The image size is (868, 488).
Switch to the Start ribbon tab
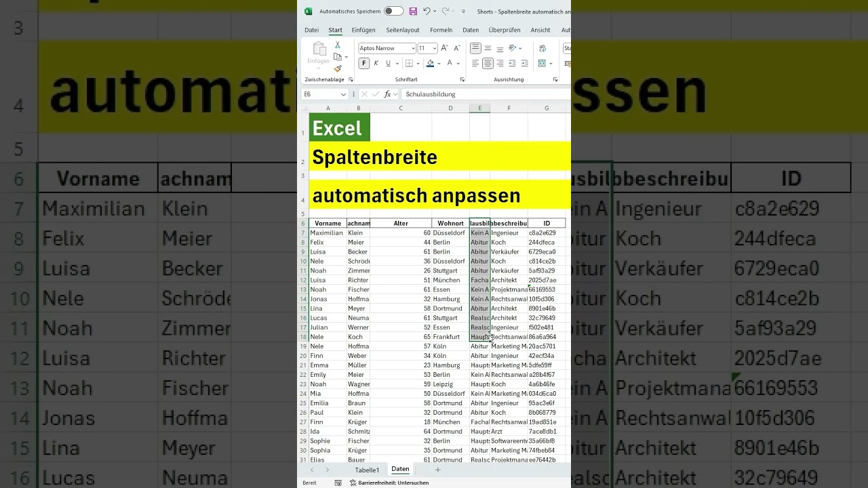click(x=335, y=30)
